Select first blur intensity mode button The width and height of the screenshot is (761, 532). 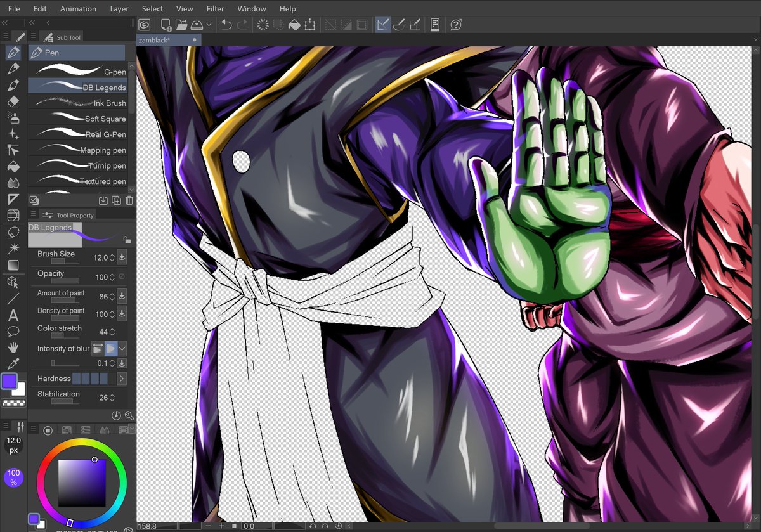(98, 348)
